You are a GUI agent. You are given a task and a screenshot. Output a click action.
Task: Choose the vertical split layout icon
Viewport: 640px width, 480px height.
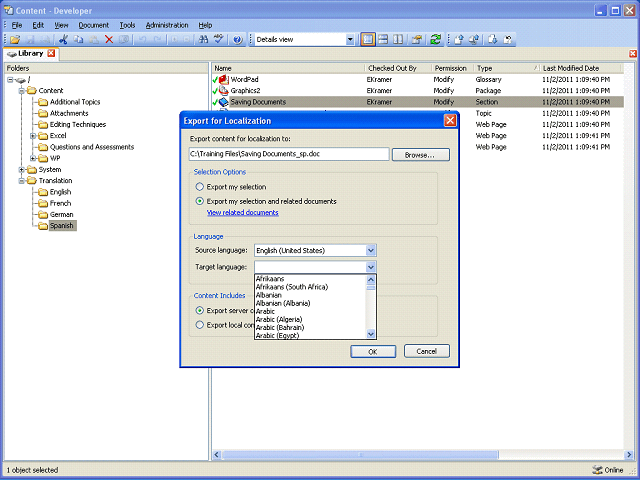coord(398,40)
